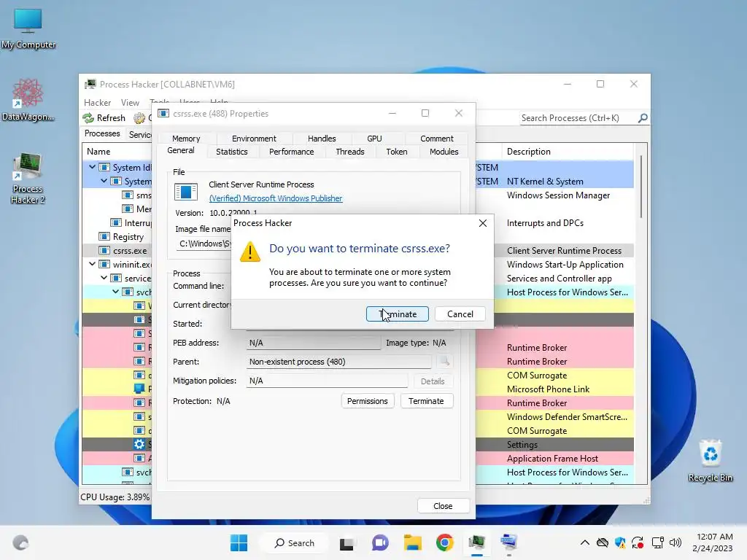Click the Process Hacker taskbar icon
This screenshot has height=560, width=747.
(x=477, y=542)
